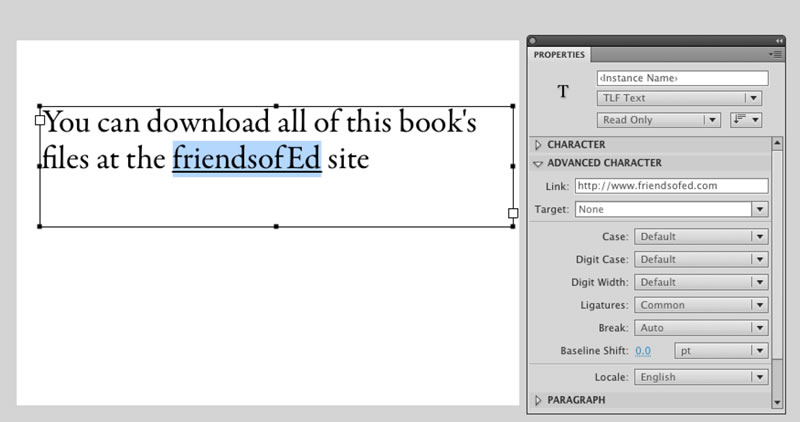The width and height of the screenshot is (800, 422).
Task: Open the Case dropdown
Action: point(701,237)
